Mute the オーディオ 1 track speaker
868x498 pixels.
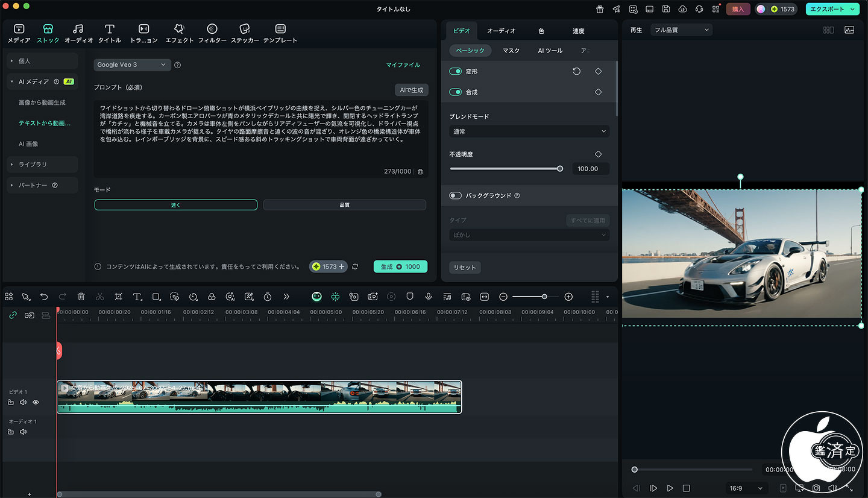(23, 432)
